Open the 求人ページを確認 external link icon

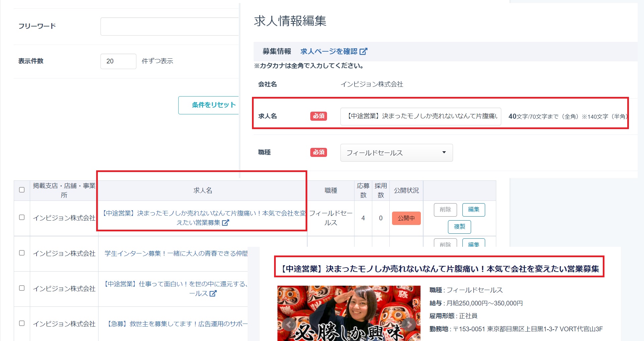(x=364, y=51)
